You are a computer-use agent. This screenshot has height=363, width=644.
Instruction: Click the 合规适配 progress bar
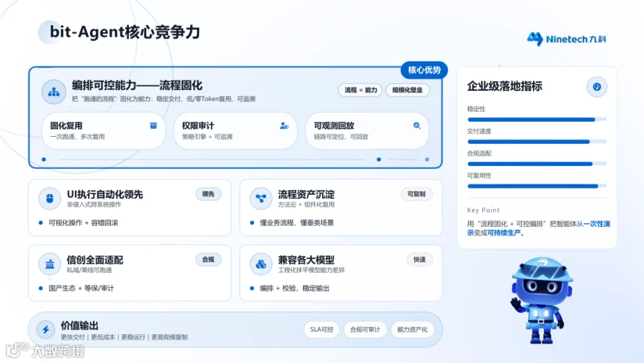click(x=537, y=164)
